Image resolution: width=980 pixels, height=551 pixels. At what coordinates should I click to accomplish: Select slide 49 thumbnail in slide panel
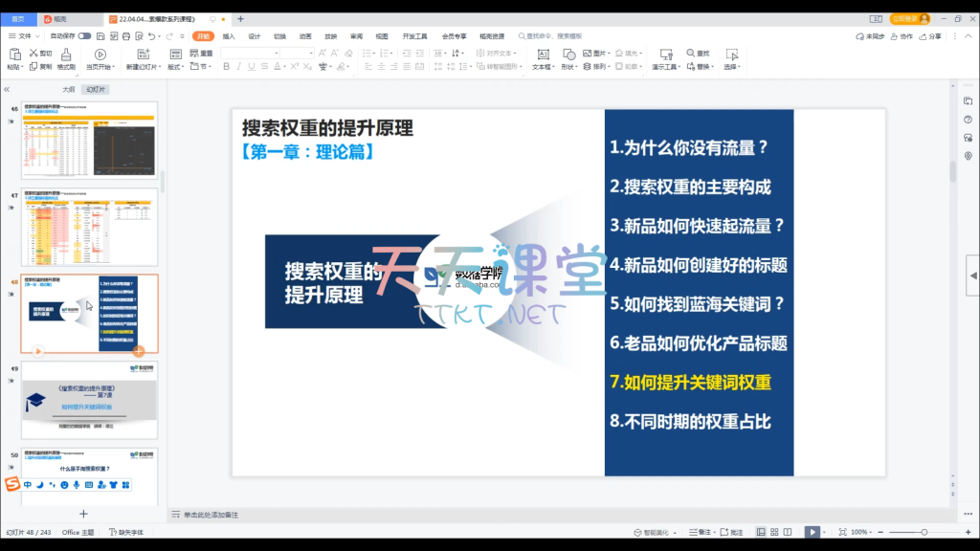click(x=89, y=400)
